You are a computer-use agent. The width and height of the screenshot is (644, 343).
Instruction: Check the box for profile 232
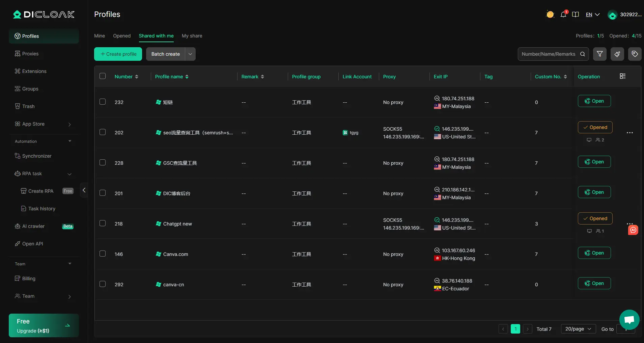pyautogui.click(x=103, y=102)
